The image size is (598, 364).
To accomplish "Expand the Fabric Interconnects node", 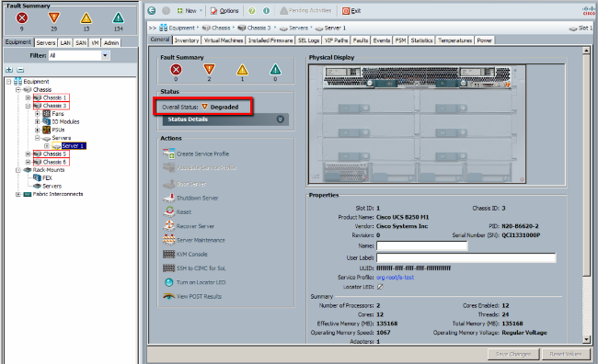I will (x=17, y=194).
